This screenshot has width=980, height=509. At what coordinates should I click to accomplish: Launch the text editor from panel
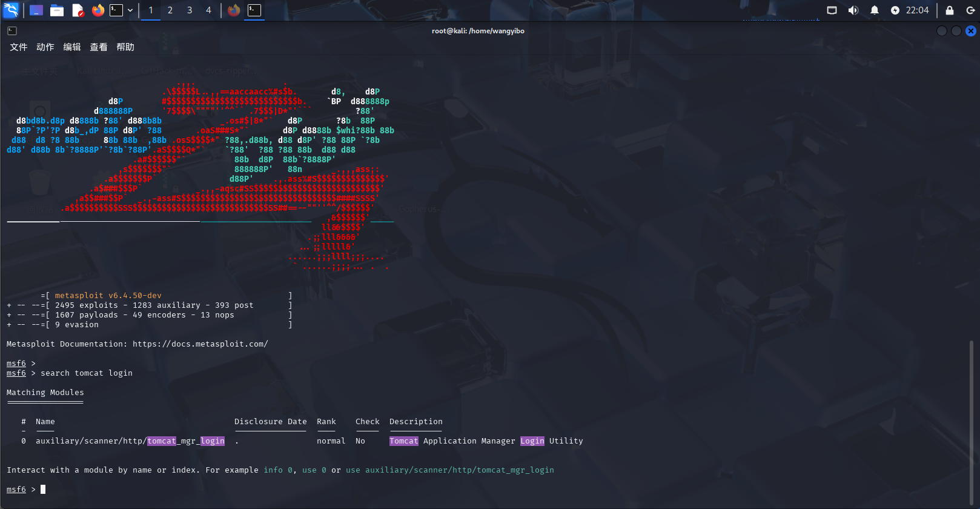coord(78,10)
